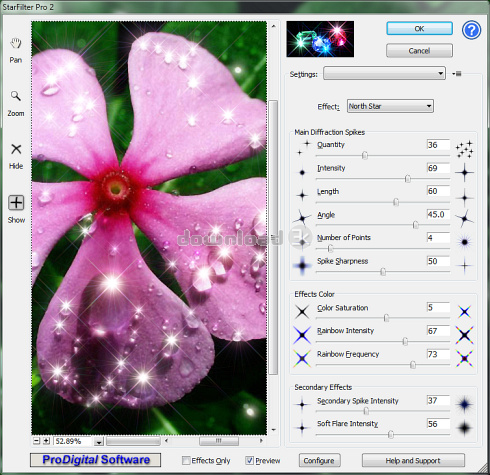Click the Help and Support button
The height and width of the screenshot is (475, 490).
tap(413, 460)
